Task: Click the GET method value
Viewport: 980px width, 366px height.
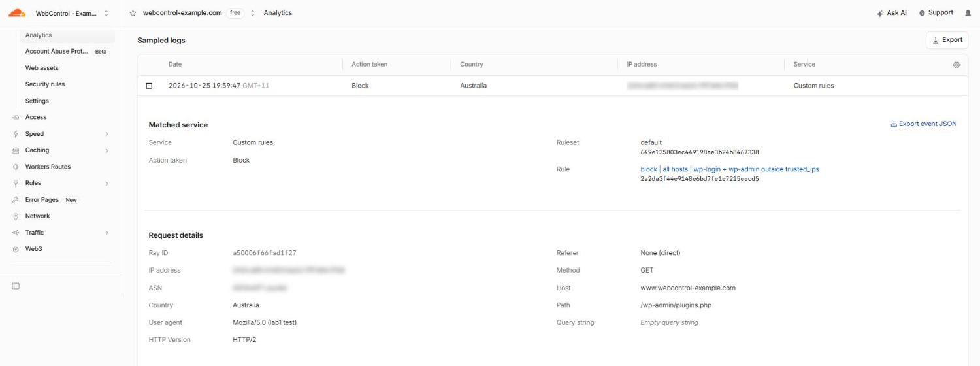Action: point(647,271)
